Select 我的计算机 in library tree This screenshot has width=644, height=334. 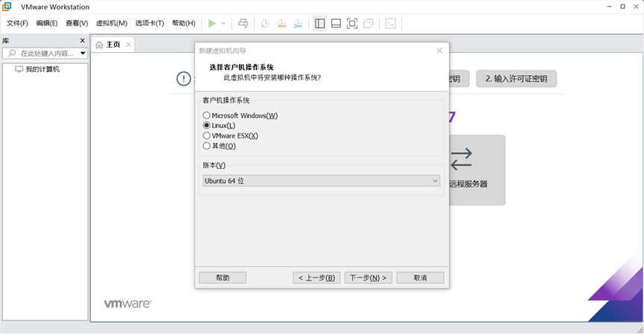point(38,69)
